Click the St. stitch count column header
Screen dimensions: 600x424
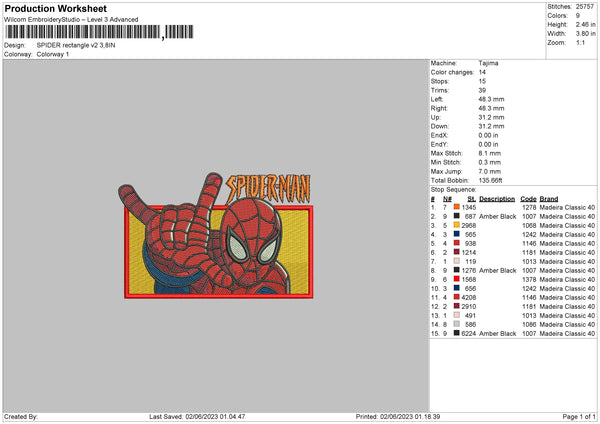471,198
